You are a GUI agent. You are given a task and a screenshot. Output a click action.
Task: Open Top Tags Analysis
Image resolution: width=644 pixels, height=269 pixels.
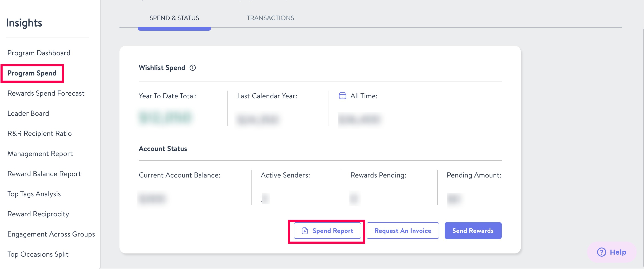34,194
